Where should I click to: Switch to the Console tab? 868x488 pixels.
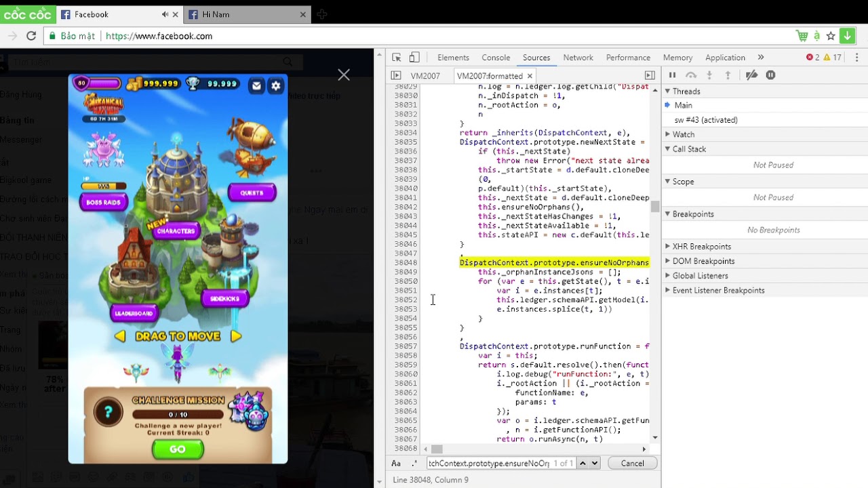tap(496, 58)
